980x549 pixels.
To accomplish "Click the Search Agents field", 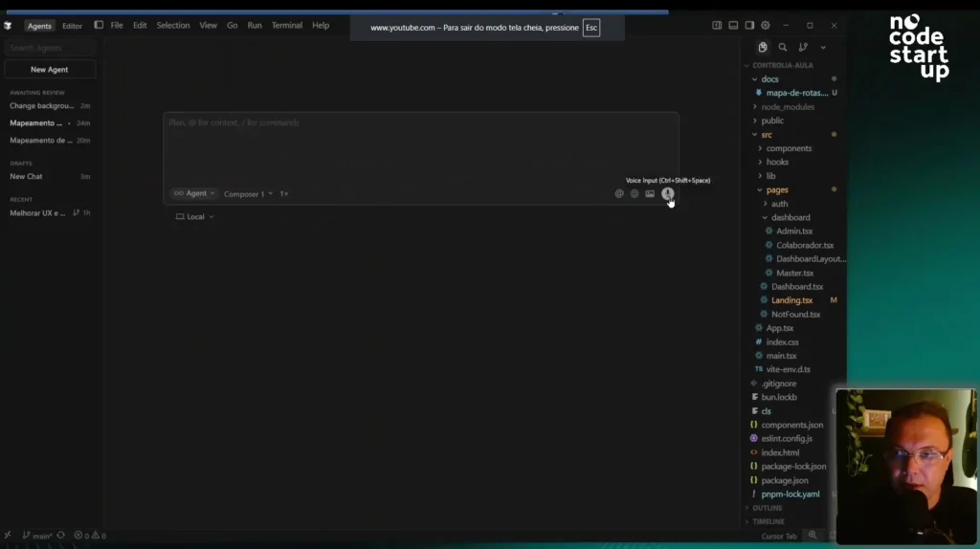I will point(50,48).
